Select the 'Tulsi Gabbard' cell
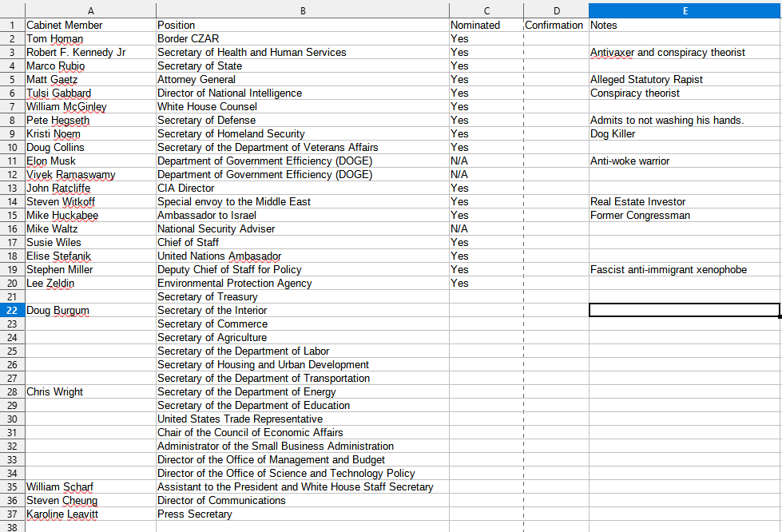 (90, 93)
